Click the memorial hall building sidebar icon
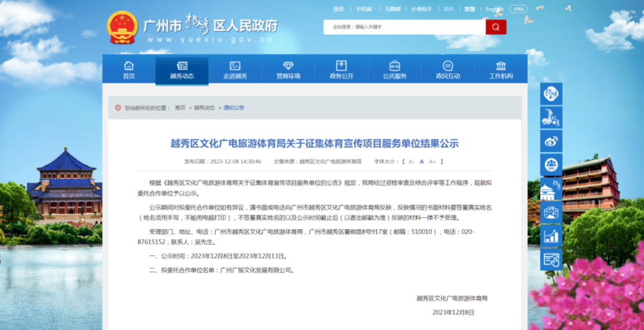The height and width of the screenshot is (330, 644). tap(551, 189)
